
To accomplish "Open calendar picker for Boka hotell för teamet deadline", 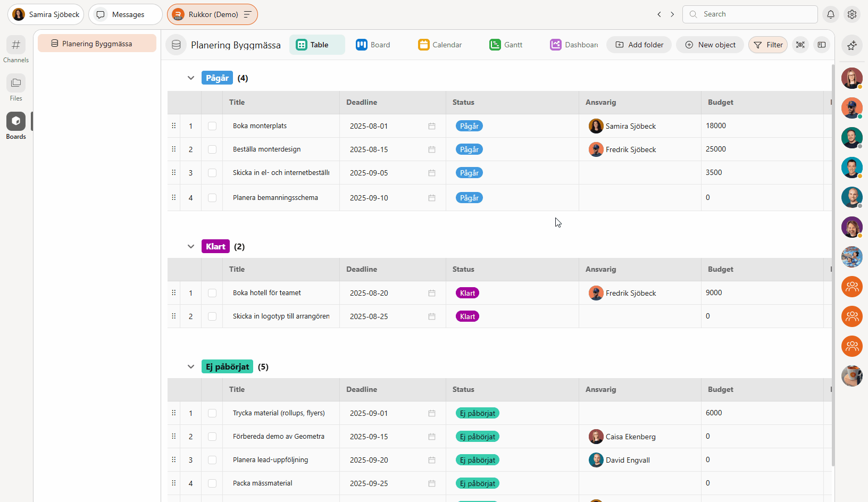I will (432, 293).
